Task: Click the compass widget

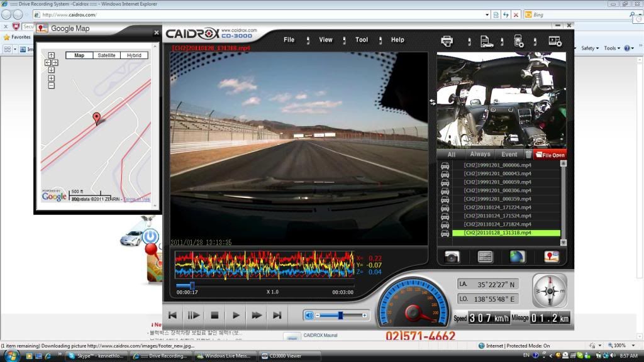Action: [x=550, y=291]
